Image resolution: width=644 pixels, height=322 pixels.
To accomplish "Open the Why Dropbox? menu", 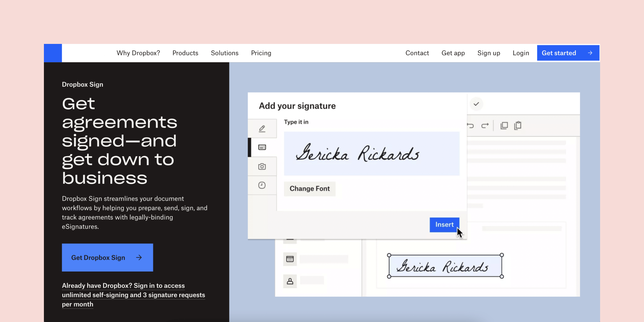I will click(138, 53).
